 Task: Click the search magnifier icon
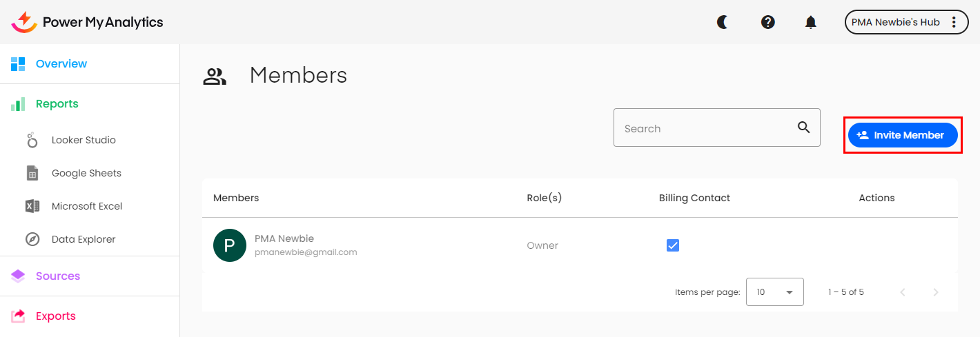pyautogui.click(x=803, y=127)
